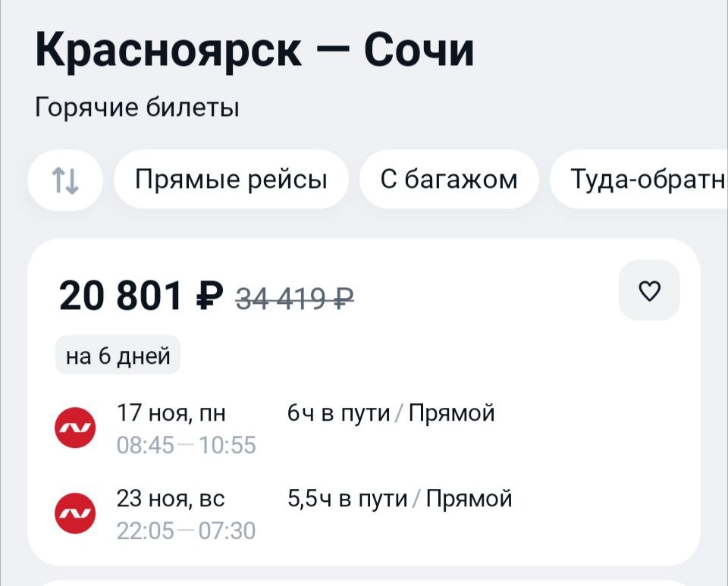The width and height of the screenshot is (728, 586).
Task: Toggle the Туда-обратно filter chip
Action: point(639,180)
